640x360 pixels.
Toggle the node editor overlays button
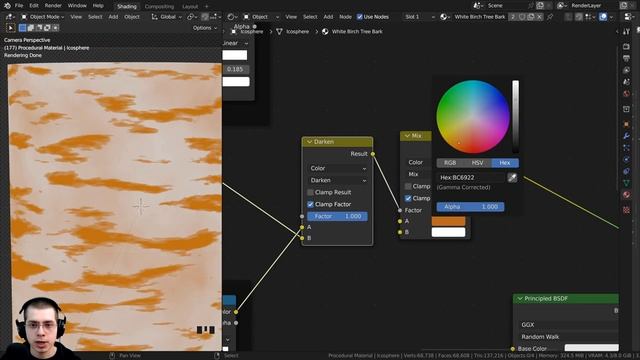(603, 17)
